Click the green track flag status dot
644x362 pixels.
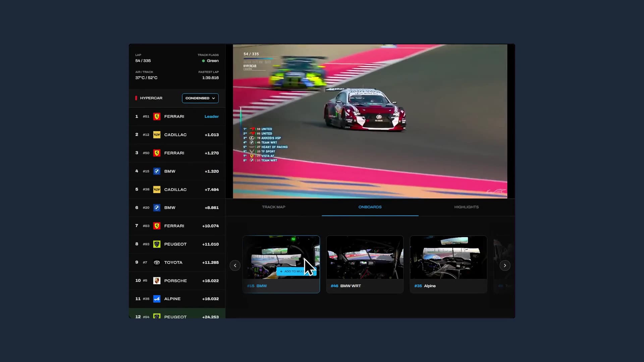tap(203, 61)
